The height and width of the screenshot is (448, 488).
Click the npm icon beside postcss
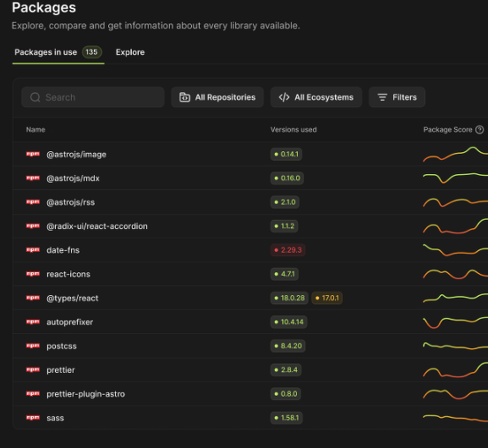[33, 346]
